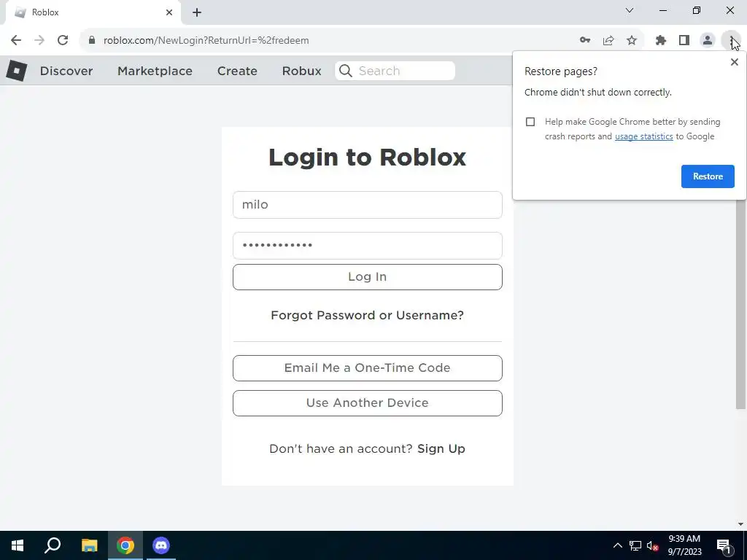This screenshot has height=560, width=747.
Task: Click the Log In button
Action: pyautogui.click(x=368, y=276)
